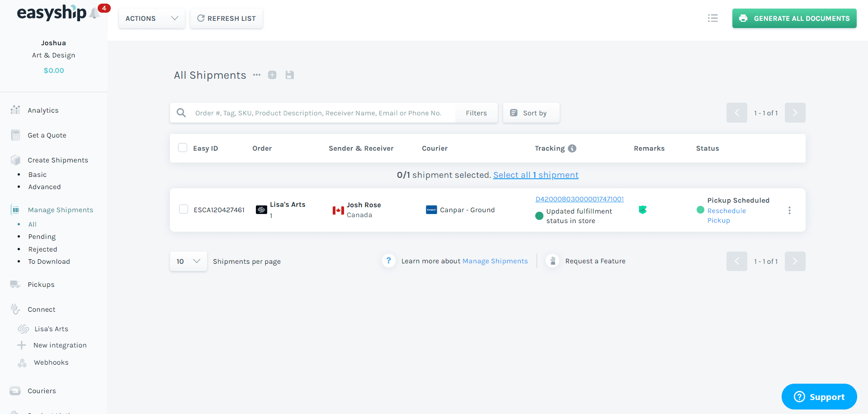Go to previous page arrow at top
868x414 pixels.
(x=737, y=113)
